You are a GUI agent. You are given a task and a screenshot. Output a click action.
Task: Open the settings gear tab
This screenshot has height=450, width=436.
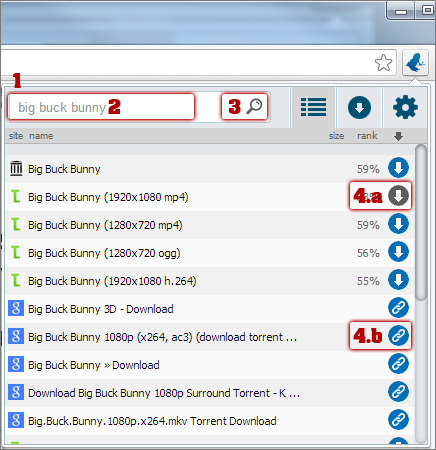click(405, 107)
